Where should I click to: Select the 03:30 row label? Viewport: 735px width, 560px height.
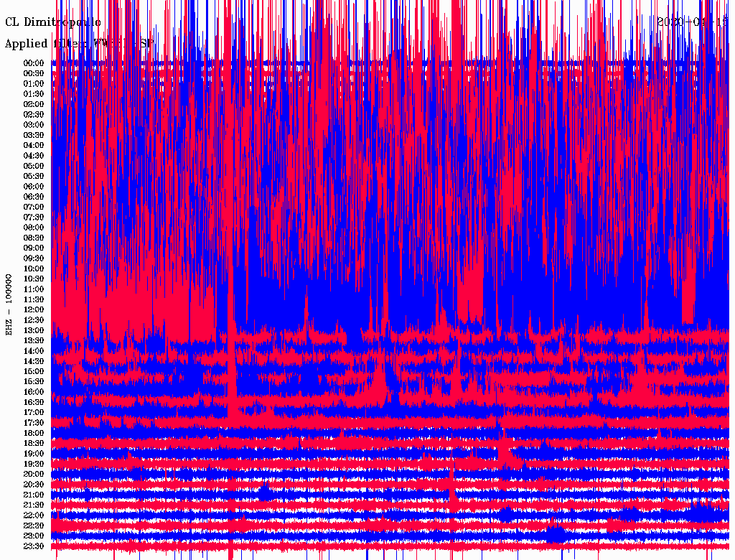pyautogui.click(x=34, y=135)
